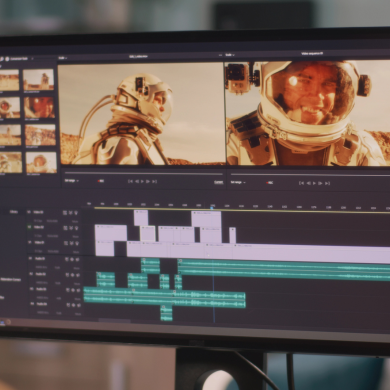Open the scale dropdown above the left source viewer
Viewport: 390px width, 390px height.
tap(63, 58)
